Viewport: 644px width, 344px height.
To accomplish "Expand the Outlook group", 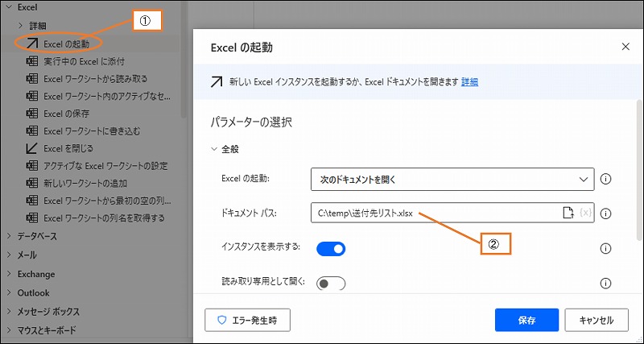I will (9, 292).
